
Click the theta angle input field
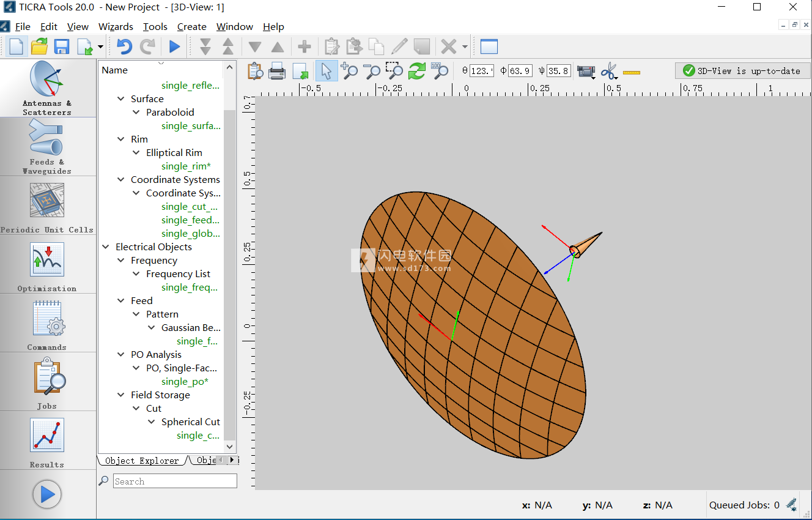coord(482,71)
